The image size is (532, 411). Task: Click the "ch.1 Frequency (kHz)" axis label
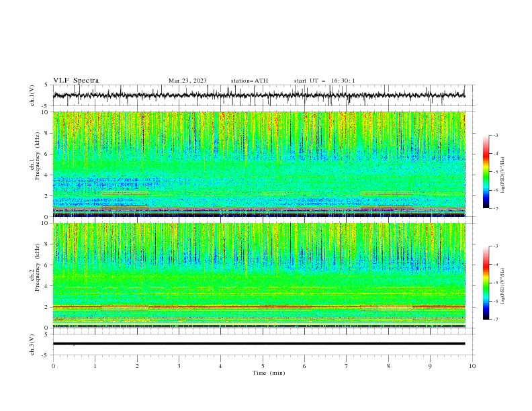(35, 156)
